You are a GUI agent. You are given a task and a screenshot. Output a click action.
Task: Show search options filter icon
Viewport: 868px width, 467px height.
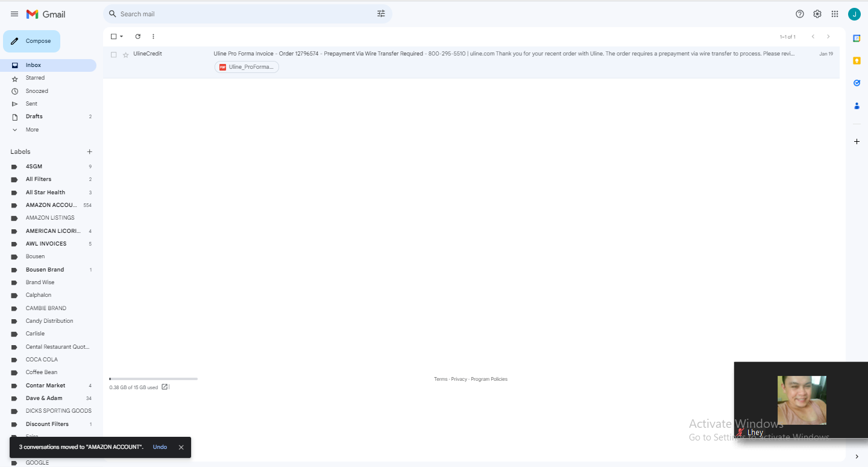pyautogui.click(x=381, y=14)
